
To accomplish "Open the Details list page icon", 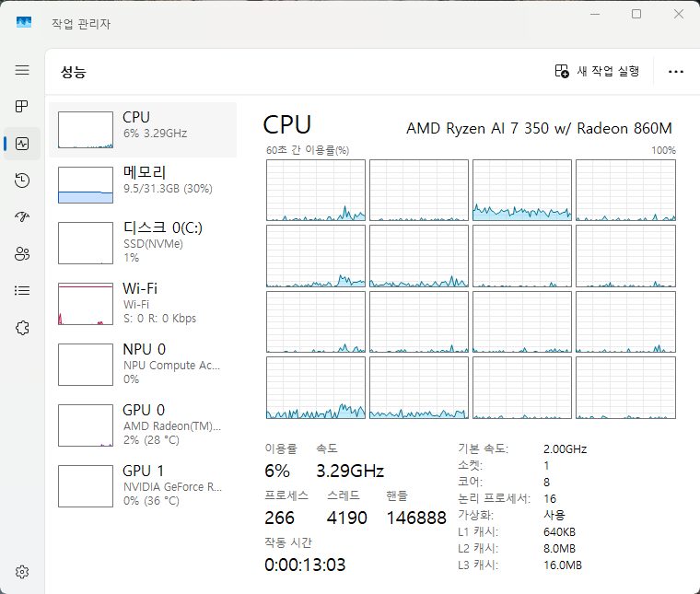I will pyautogui.click(x=22, y=291).
